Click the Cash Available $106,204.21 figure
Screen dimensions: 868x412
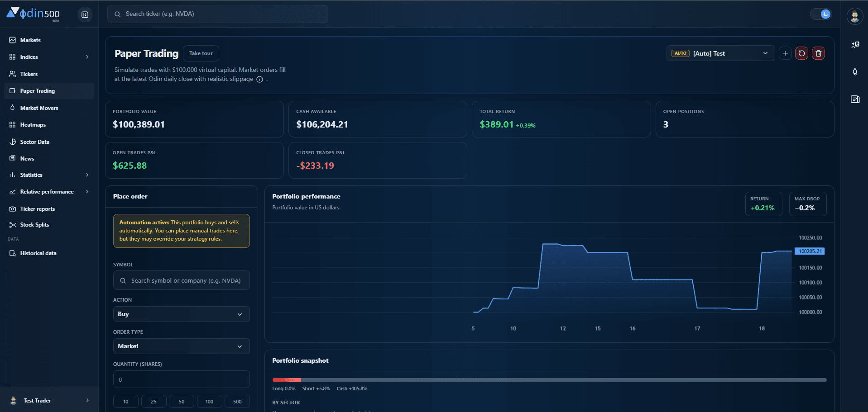[x=322, y=125]
